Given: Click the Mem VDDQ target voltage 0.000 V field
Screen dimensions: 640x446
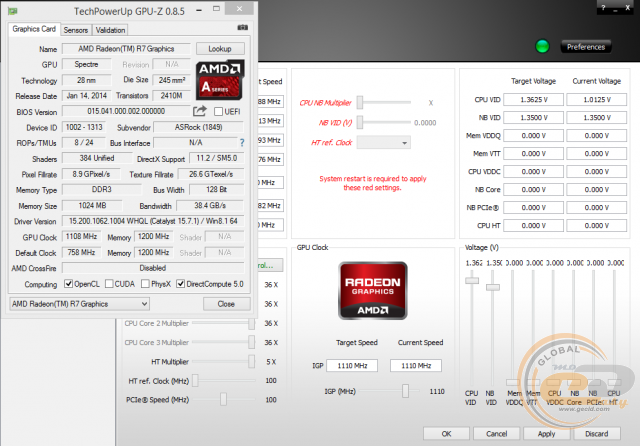Looking at the screenshot, I should click(x=533, y=135).
